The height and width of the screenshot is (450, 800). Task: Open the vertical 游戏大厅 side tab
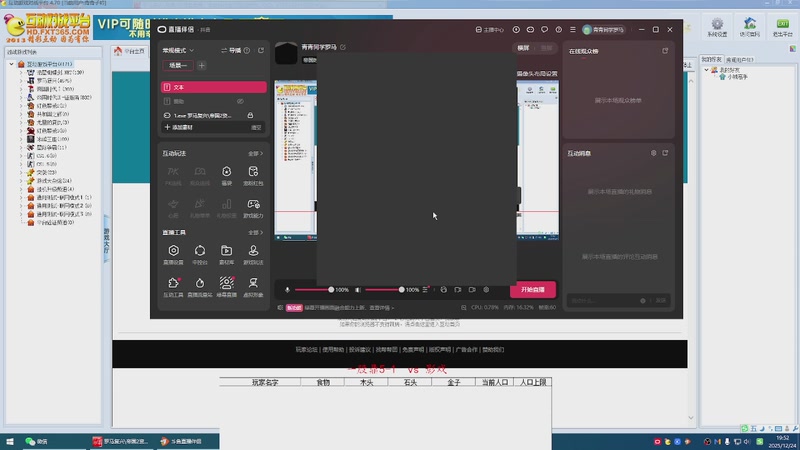pos(107,240)
